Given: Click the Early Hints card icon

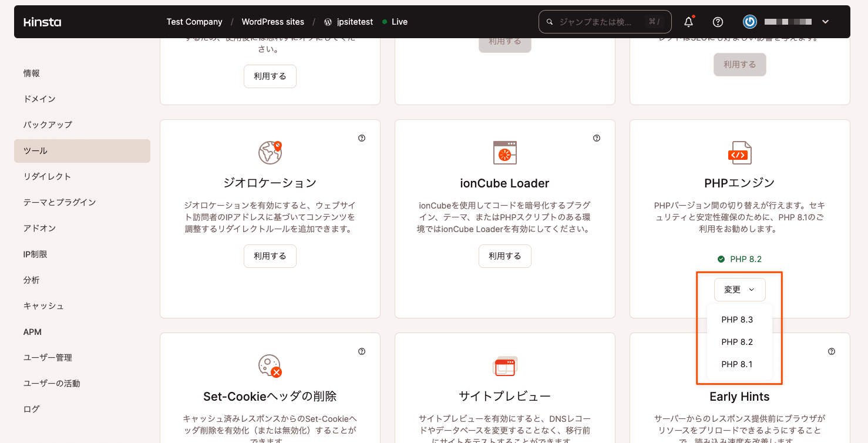Looking at the screenshot, I should 739,365.
